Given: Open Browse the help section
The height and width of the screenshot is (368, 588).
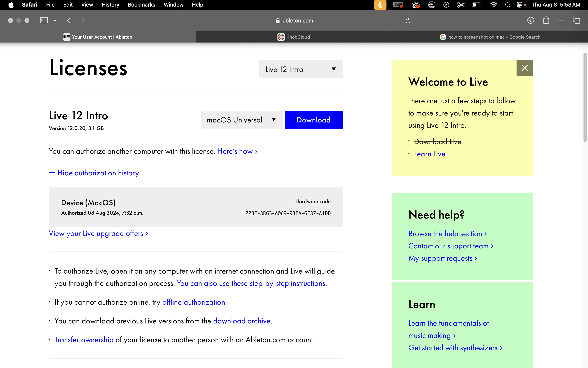Looking at the screenshot, I should coord(448,233).
